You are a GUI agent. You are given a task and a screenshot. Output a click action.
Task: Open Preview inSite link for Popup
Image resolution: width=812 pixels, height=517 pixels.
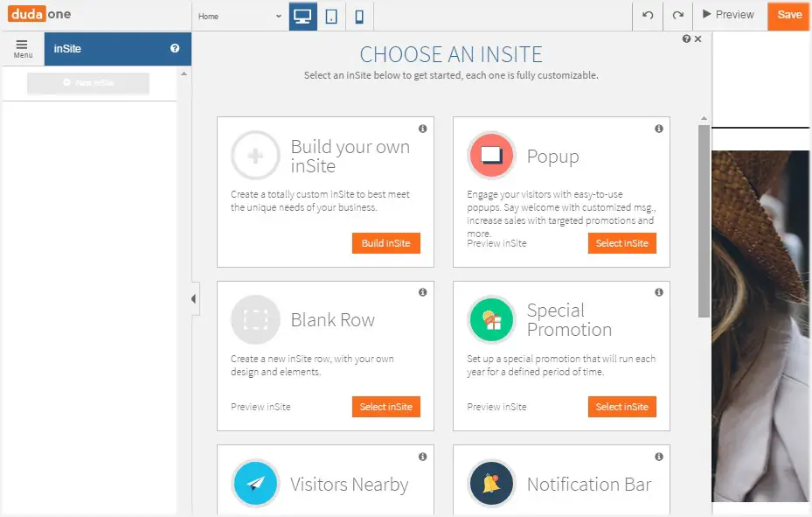coord(496,243)
